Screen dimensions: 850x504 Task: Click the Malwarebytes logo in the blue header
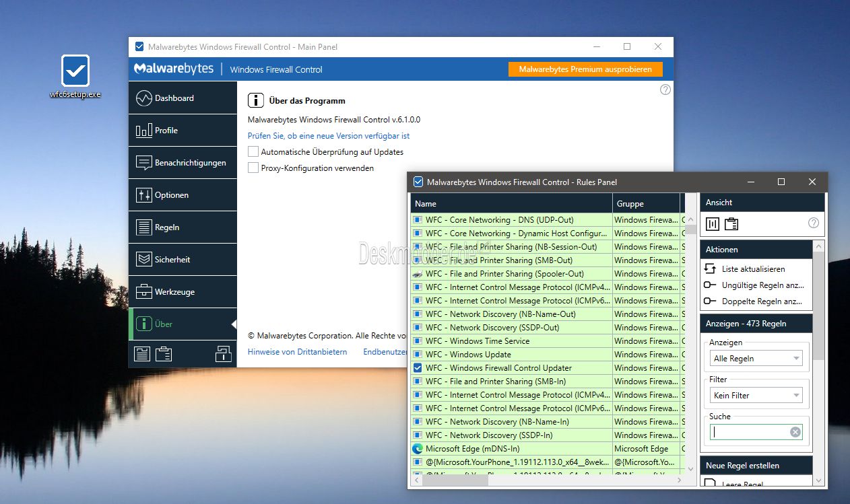174,69
